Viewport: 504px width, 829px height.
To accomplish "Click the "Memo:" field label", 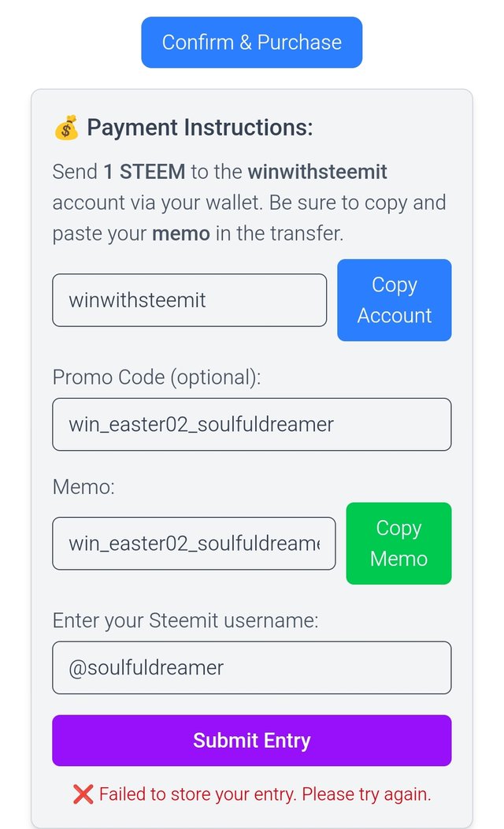I will pyautogui.click(x=83, y=487).
